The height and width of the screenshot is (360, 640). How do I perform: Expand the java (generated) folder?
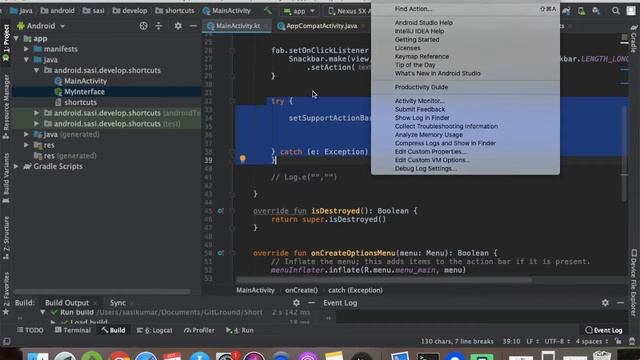tap(27, 134)
